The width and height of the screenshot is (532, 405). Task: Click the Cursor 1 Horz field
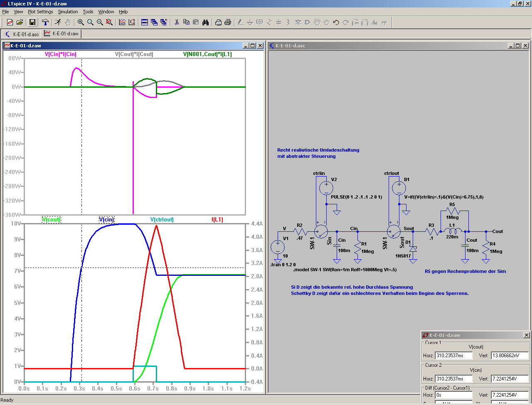click(x=453, y=356)
